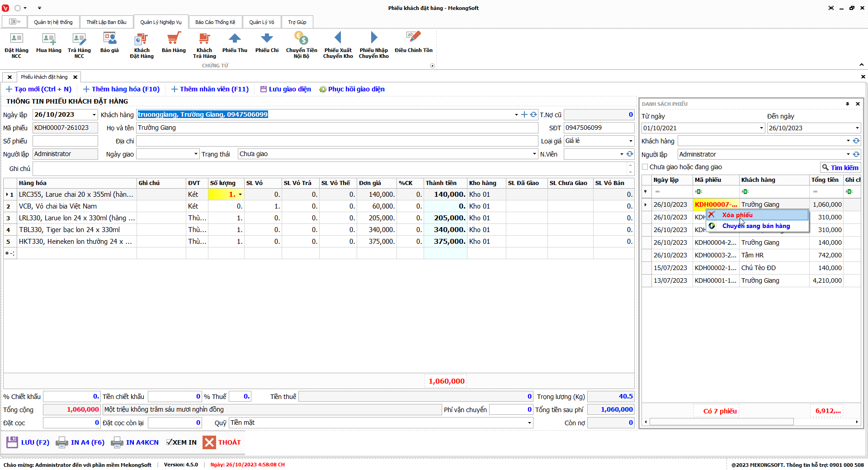Click Mua Hàng ribbon icon

pyautogui.click(x=49, y=39)
